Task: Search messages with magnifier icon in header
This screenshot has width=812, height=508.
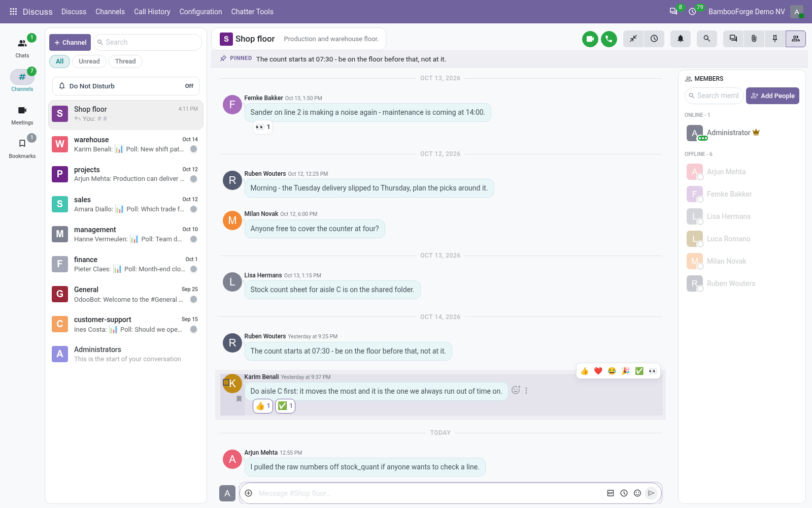Action: point(707,39)
